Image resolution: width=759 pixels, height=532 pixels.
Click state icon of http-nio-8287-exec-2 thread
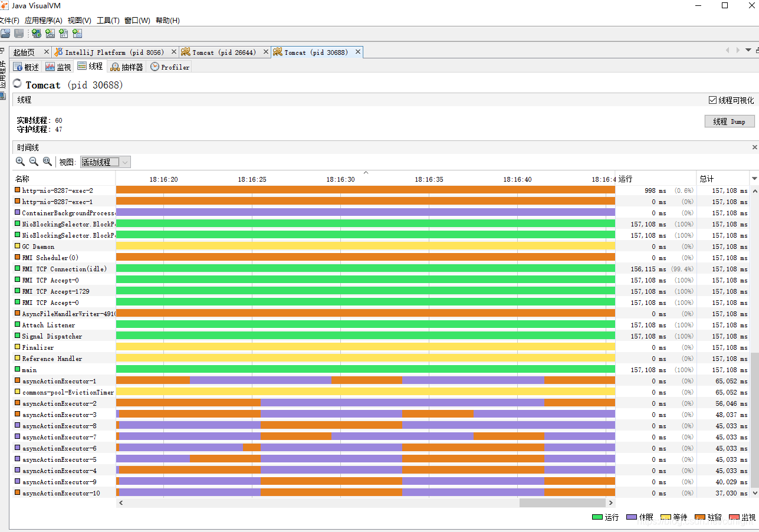pyautogui.click(x=18, y=190)
